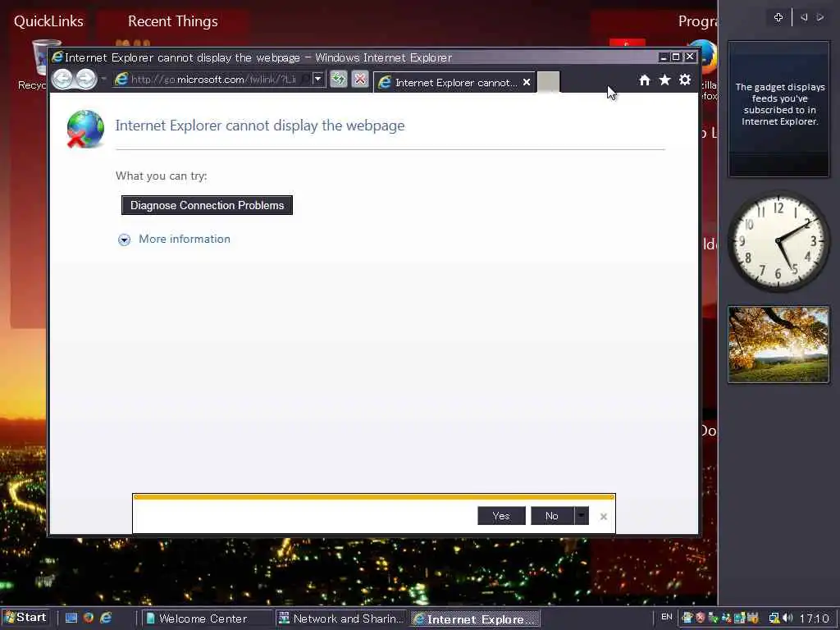The height and width of the screenshot is (630, 840).
Task: Click the green Refresh button
Action: [339, 80]
